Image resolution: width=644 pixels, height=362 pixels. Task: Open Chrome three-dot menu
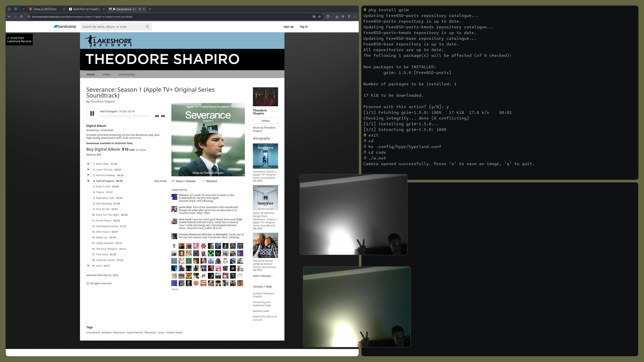click(355, 17)
